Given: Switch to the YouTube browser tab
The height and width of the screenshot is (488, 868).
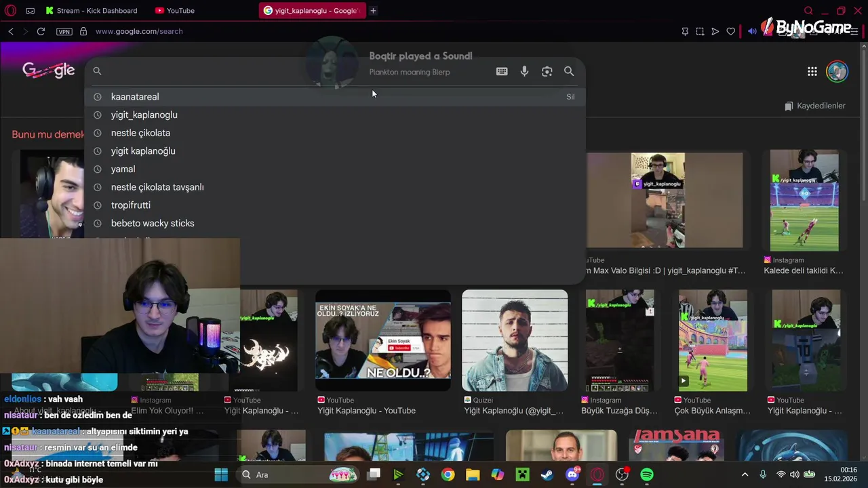Looking at the screenshot, I should point(175,11).
